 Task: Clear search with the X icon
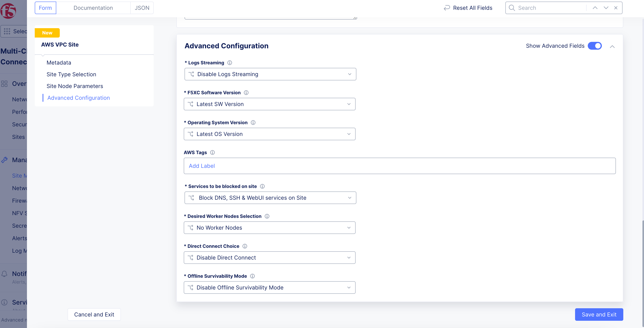(x=616, y=8)
